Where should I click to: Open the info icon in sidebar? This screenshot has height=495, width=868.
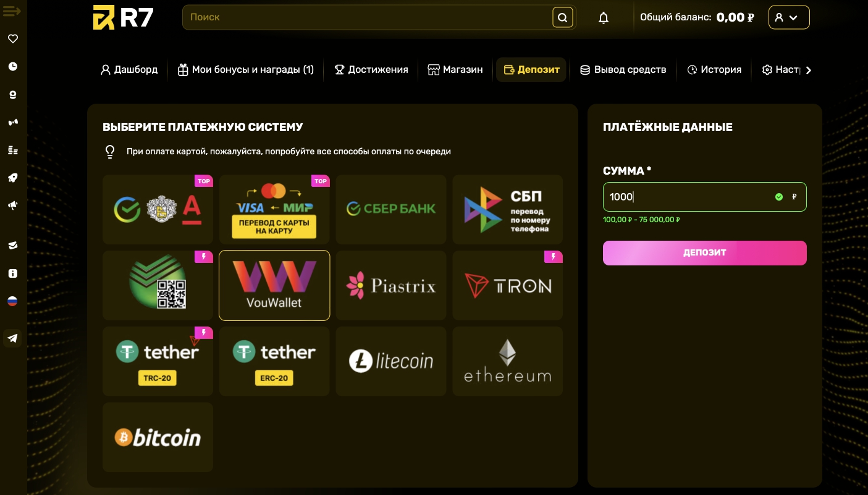coord(12,273)
